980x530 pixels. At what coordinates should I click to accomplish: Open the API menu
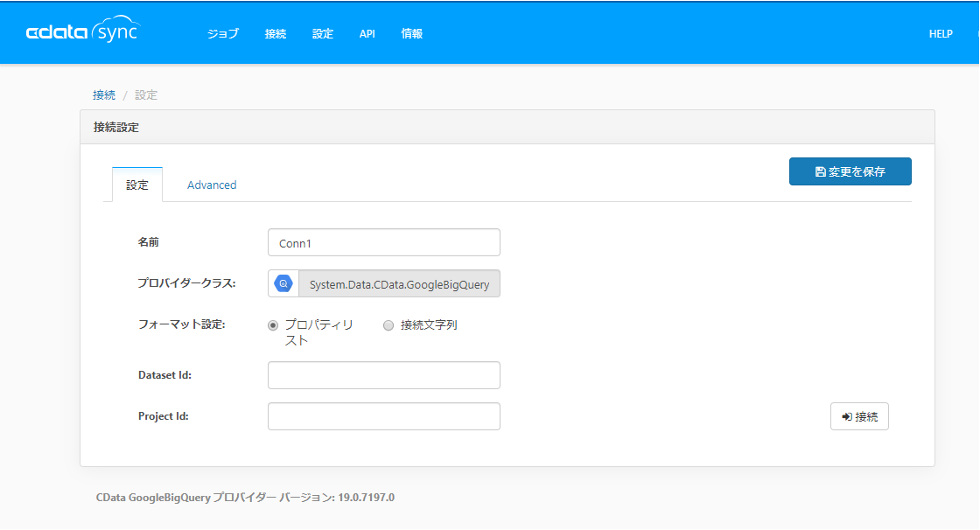pos(367,33)
